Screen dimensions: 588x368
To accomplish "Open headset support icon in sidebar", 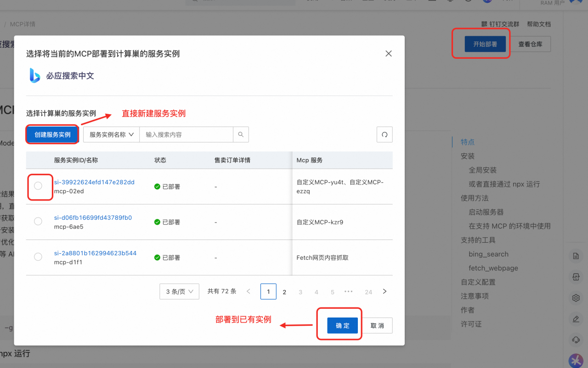I will pyautogui.click(x=576, y=340).
